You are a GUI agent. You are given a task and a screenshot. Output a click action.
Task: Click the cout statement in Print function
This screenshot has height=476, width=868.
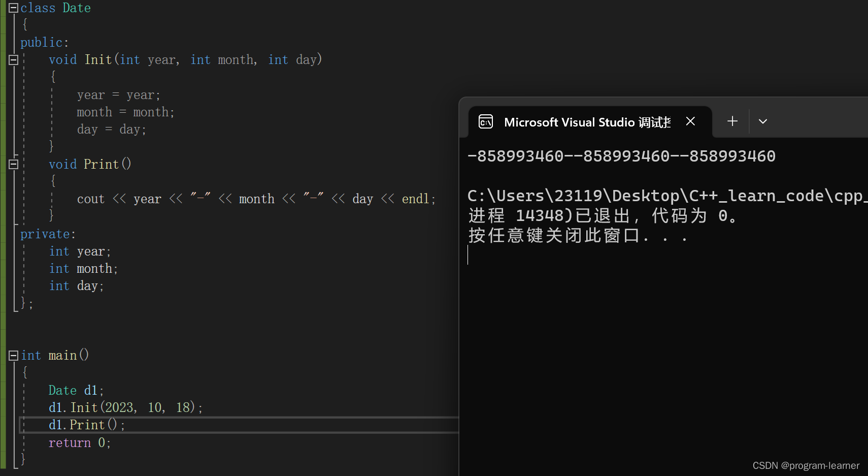tap(256, 199)
